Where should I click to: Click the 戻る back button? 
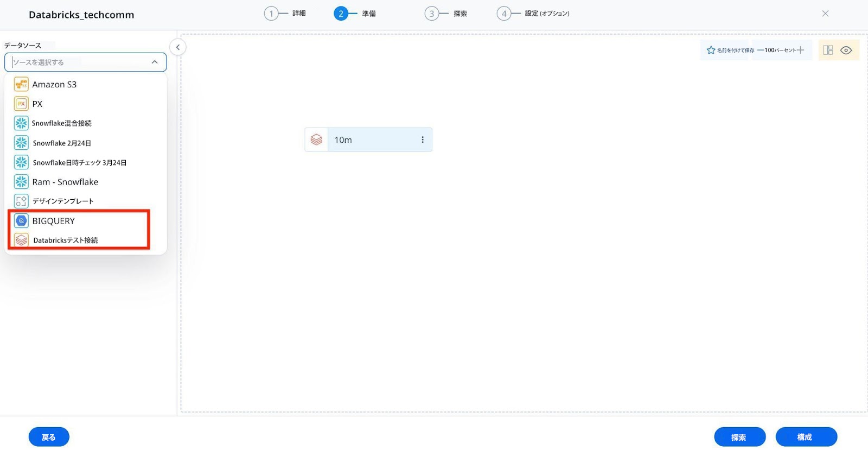pyautogui.click(x=49, y=437)
